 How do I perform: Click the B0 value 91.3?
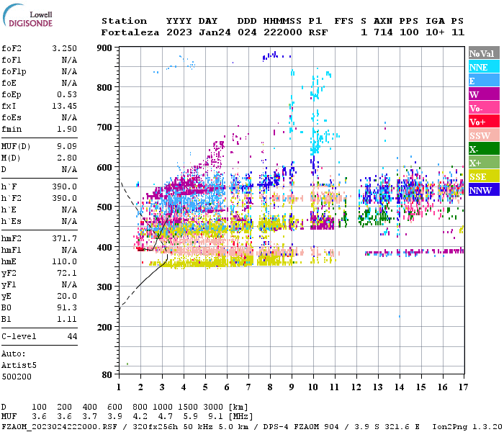click(x=67, y=308)
